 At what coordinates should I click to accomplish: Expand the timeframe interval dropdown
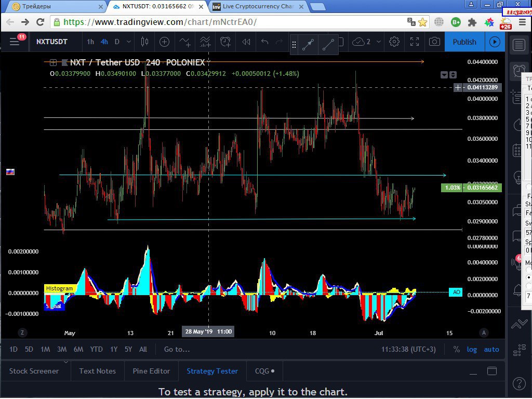(x=129, y=42)
